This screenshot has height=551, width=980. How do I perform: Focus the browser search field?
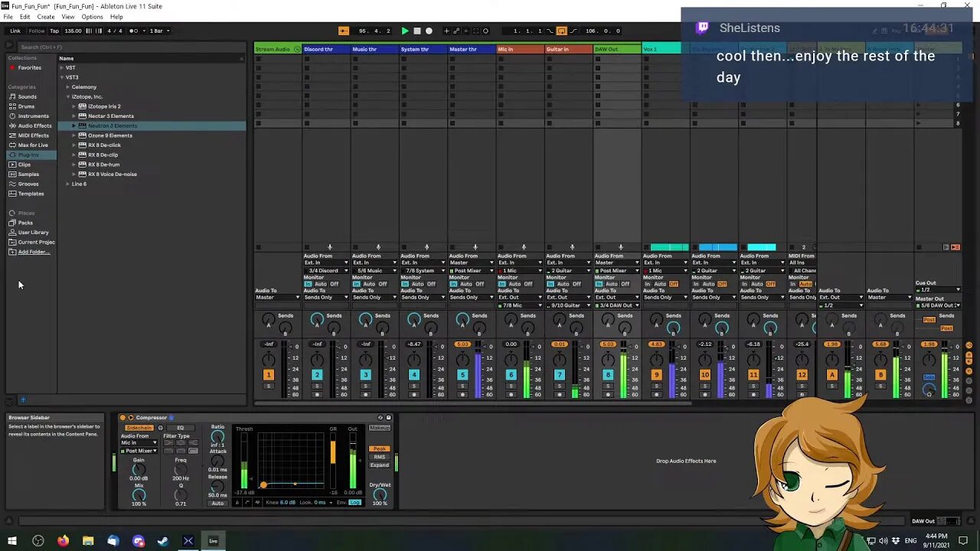130,47
